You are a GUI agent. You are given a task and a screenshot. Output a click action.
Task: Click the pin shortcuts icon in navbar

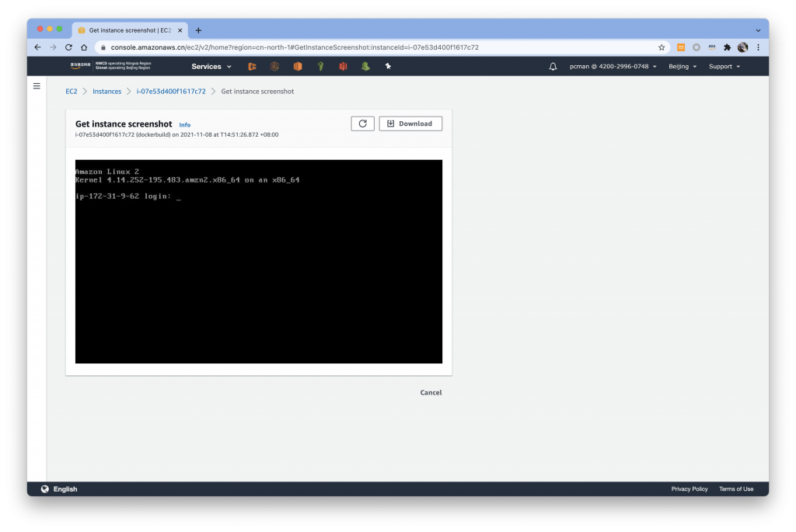388,67
